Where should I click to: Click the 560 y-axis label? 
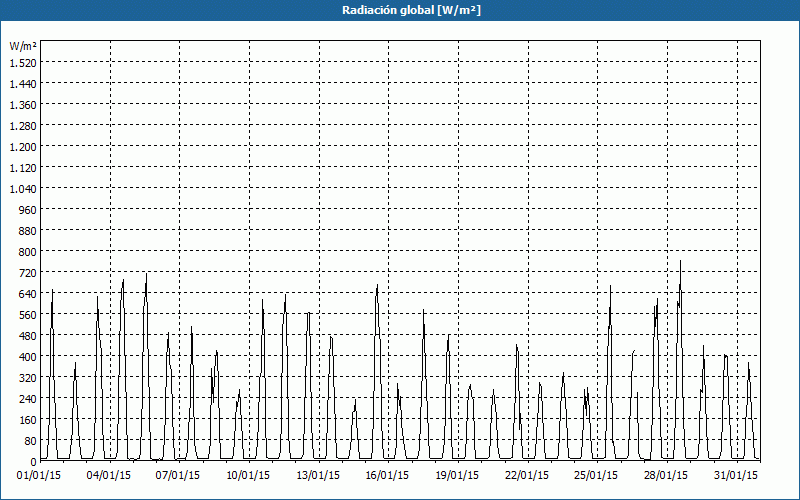click(28, 315)
